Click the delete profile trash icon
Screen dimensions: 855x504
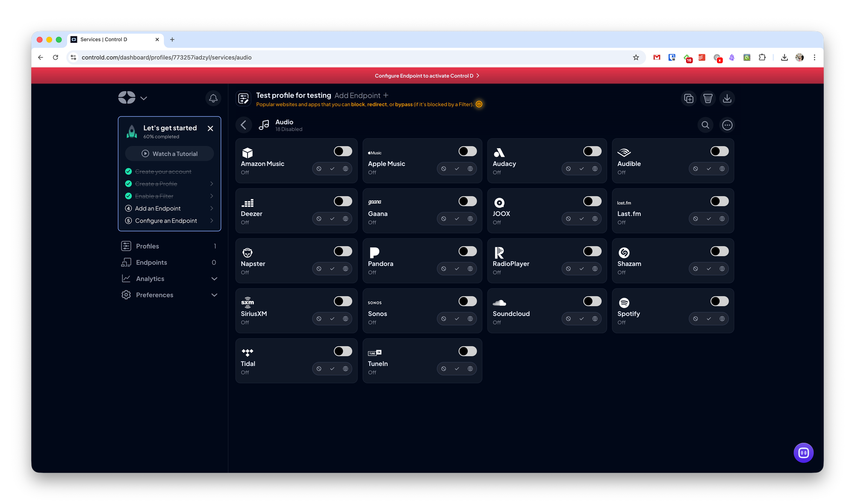[x=708, y=99]
